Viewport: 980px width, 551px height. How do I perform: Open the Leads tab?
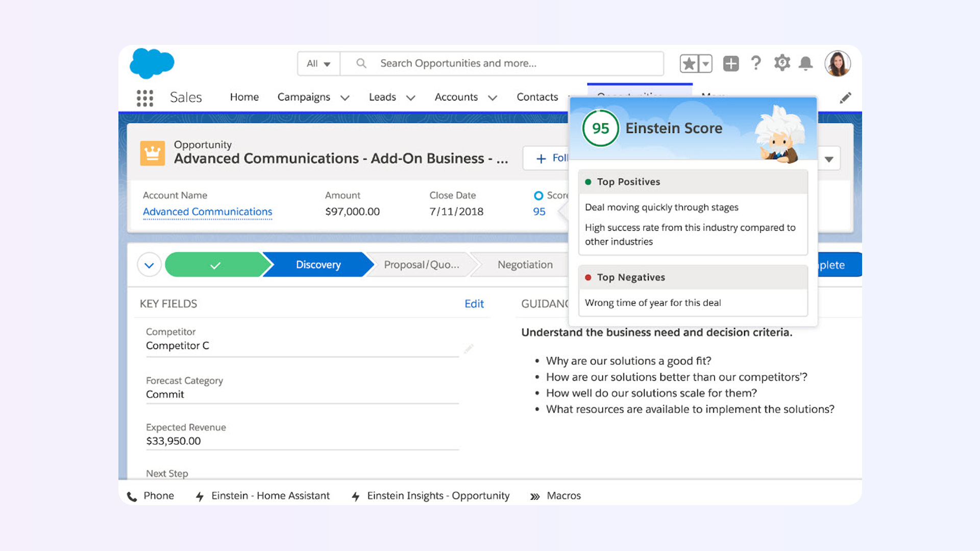click(x=382, y=97)
